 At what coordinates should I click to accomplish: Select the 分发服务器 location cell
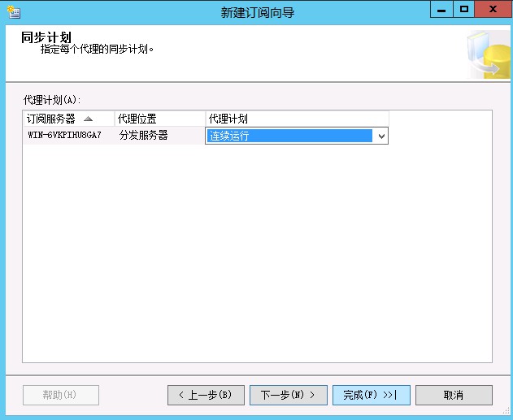pos(144,136)
